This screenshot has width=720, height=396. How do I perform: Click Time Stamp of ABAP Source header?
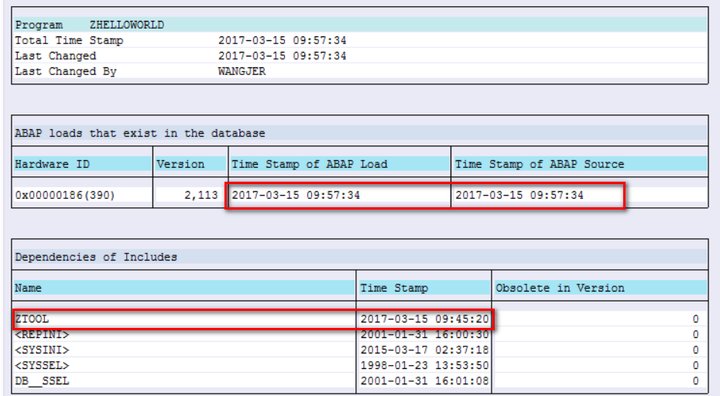click(x=540, y=164)
